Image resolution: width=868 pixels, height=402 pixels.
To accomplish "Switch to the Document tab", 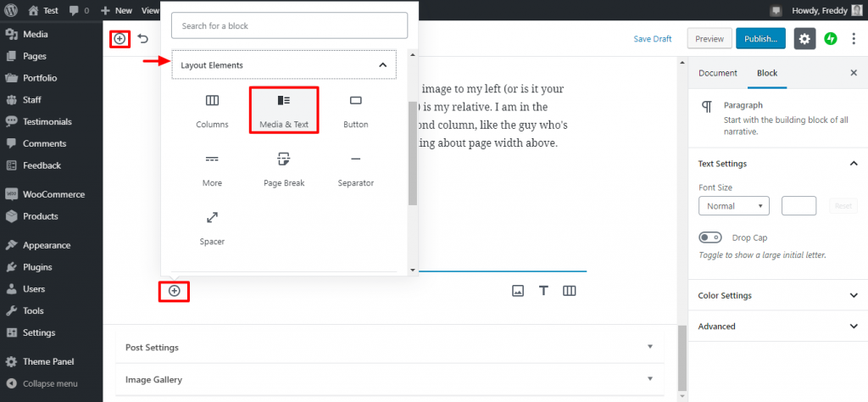I will 717,73.
